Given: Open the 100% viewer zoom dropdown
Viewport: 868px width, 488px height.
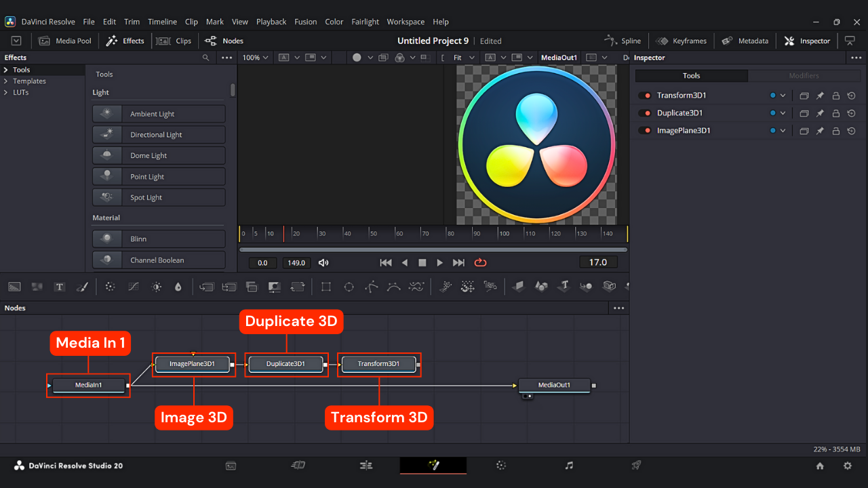Looking at the screenshot, I should tap(256, 58).
